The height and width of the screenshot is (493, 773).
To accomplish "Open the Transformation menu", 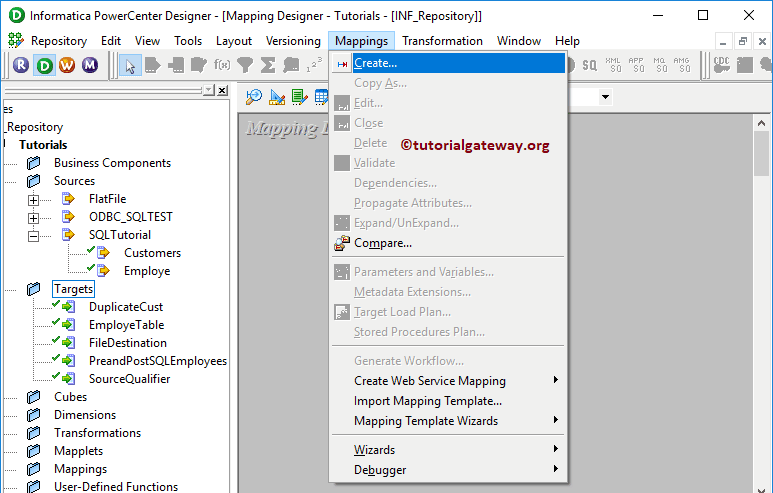I will pyautogui.click(x=442, y=41).
